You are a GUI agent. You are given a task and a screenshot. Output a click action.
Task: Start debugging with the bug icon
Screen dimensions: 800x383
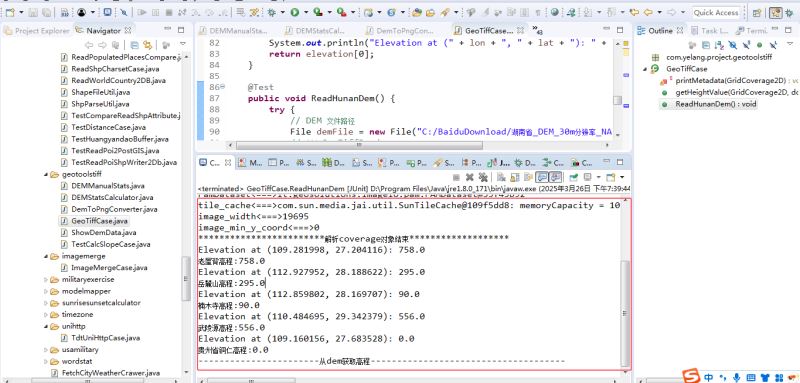pos(271,12)
